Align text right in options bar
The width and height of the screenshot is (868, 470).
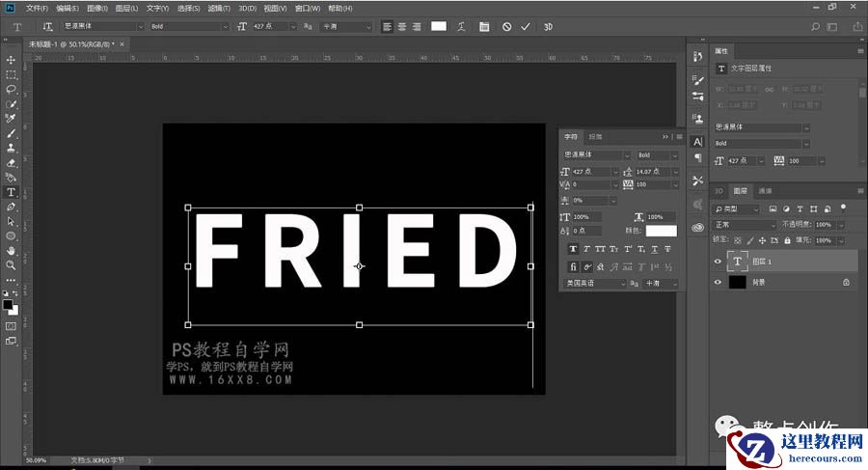point(417,27)
